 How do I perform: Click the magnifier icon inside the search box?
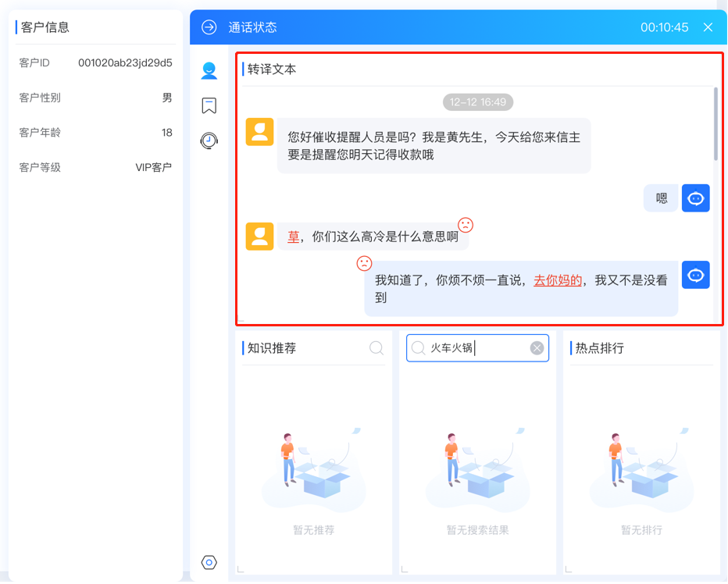[418, 347]
